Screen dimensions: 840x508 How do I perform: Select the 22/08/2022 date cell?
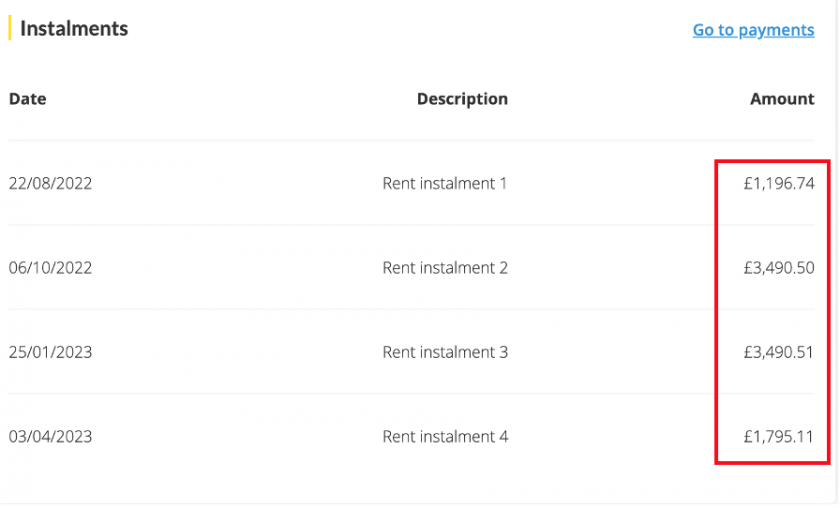[x=50, y=184]
